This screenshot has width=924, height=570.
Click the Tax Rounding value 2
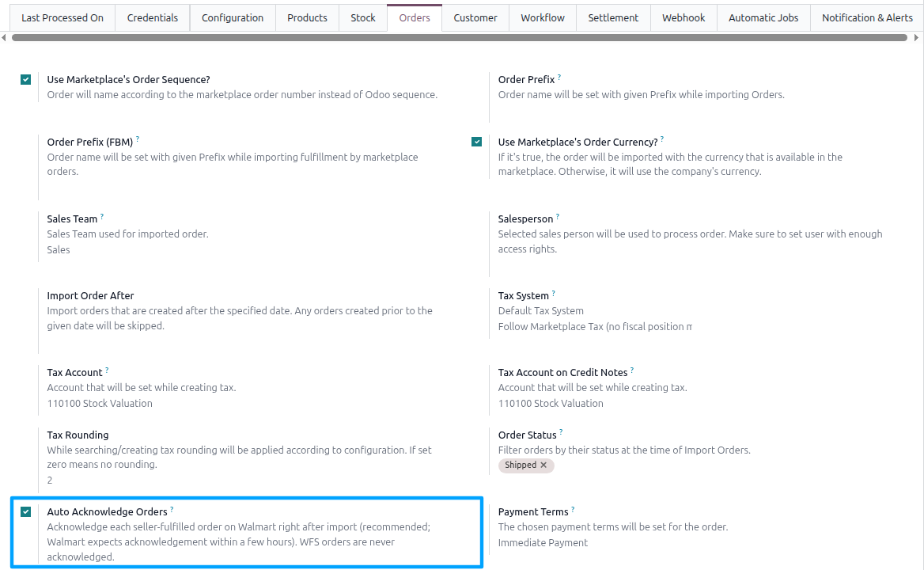pyautogui.click(x=50, y=481)
